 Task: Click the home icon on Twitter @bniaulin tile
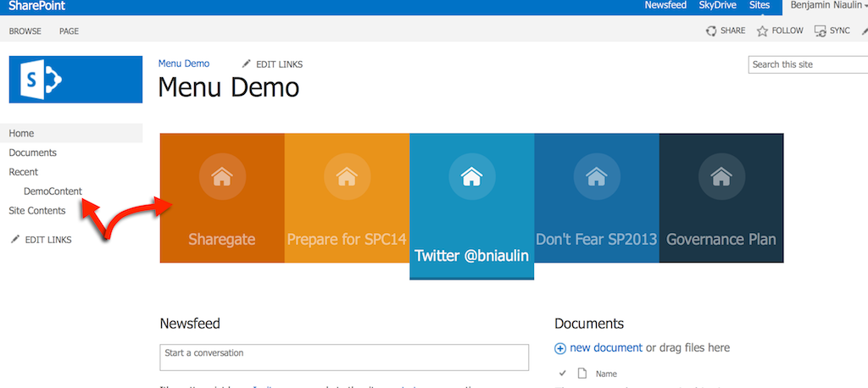coord(471,176)
